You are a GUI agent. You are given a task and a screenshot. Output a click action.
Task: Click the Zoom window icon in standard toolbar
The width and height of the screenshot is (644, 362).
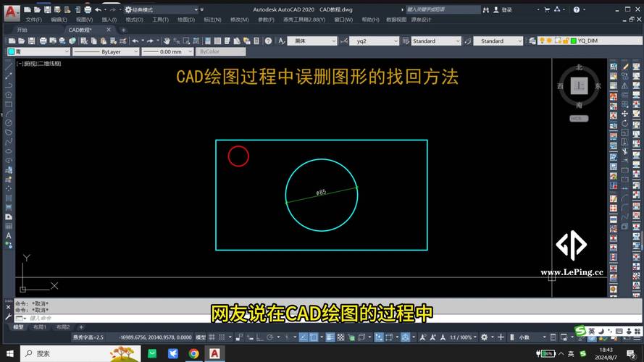point(186,41)
